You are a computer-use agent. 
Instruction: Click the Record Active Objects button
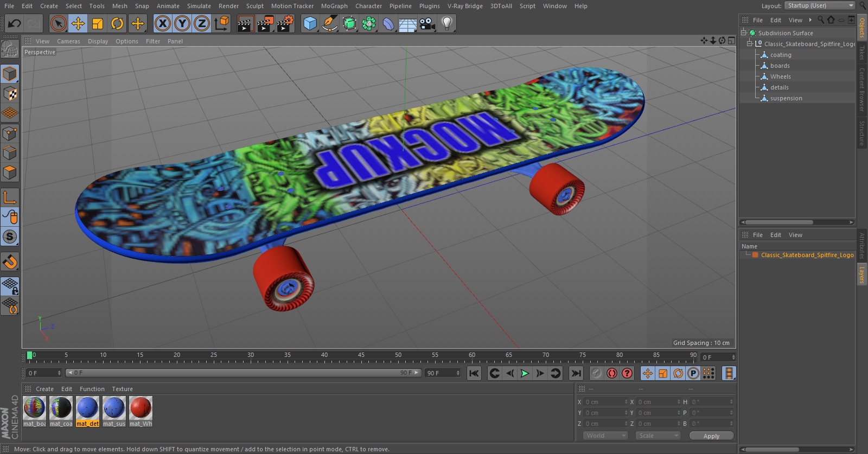point(596,373)
